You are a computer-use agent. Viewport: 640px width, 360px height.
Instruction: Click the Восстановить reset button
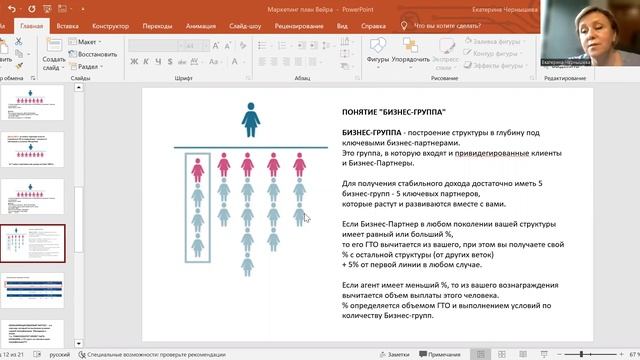pyautogui.click(x=93, y=54)
